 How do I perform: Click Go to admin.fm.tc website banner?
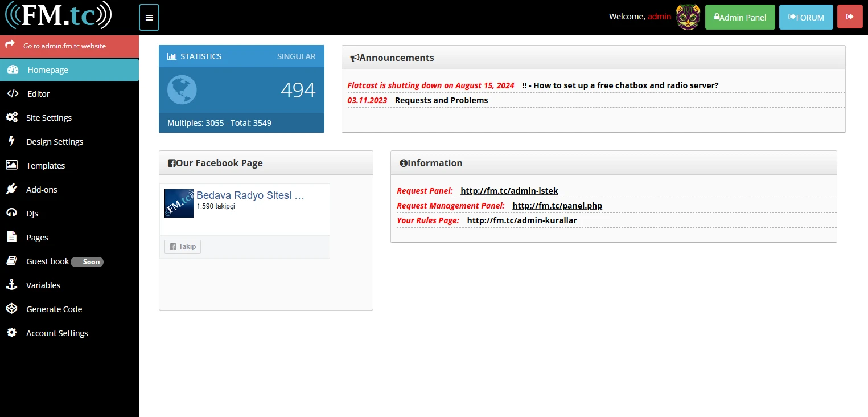(x=64, y=46)
